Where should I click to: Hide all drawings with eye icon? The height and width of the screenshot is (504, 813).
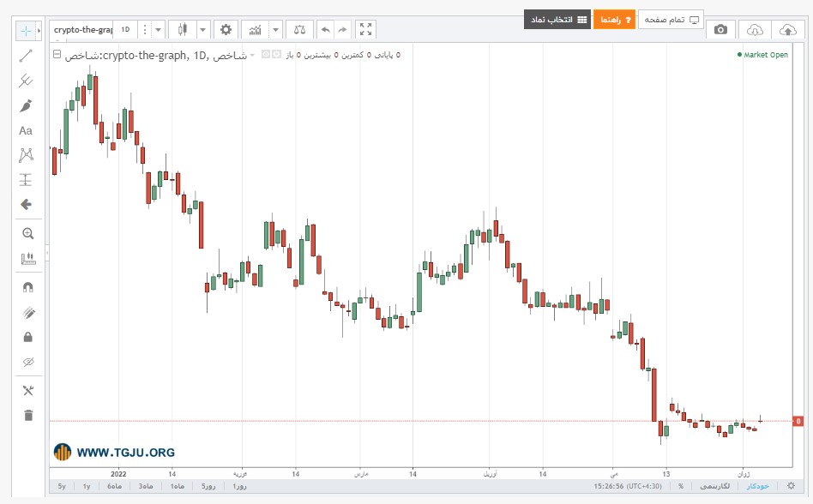point(28,362)
